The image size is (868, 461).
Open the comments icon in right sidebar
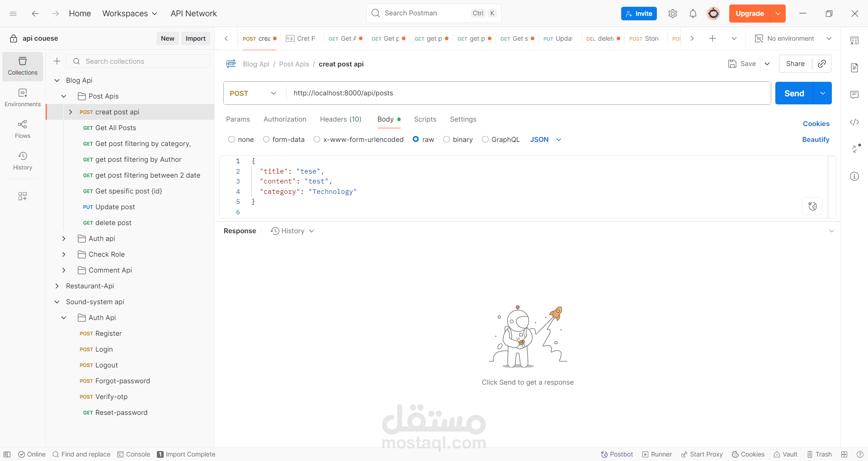pyautogui.click(x=854, y=95)
